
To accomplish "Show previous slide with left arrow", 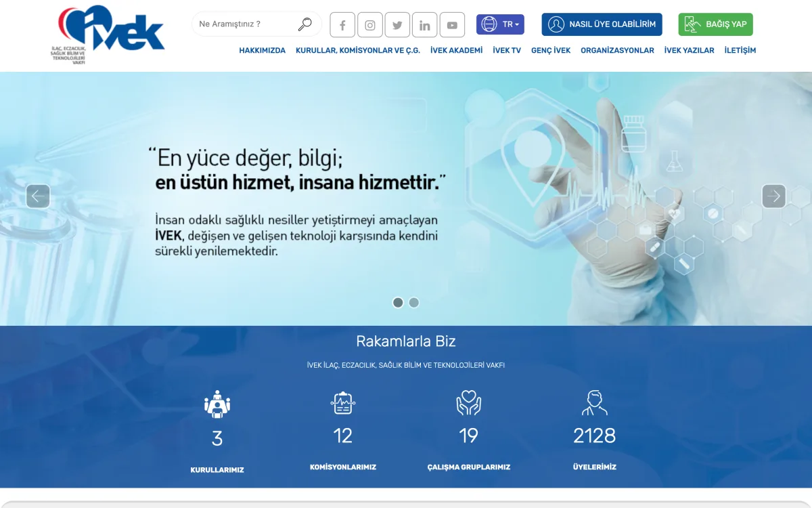I will pyautogui.click(x=38, y=196).
